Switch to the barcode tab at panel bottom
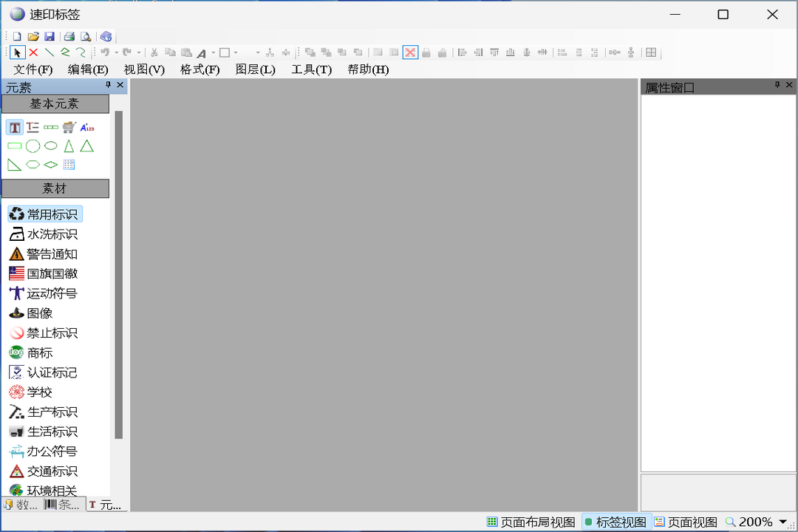This screenshot has height=532, width=798. click(x=63, y=505)
